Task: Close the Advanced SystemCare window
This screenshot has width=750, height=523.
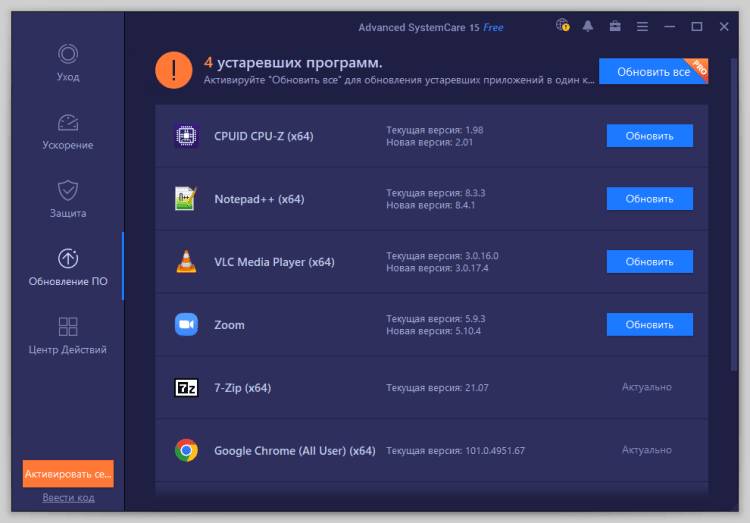Action: click(x=724, y=26)
